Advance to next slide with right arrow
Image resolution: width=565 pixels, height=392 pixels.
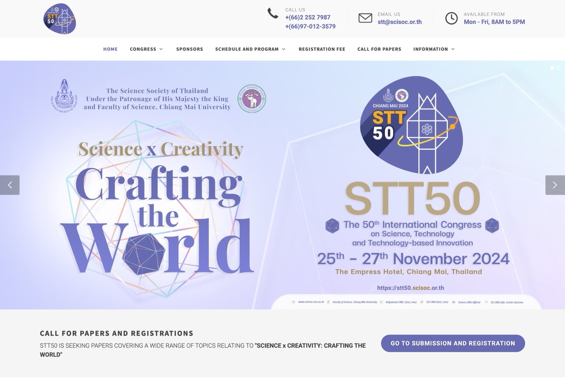555,185
